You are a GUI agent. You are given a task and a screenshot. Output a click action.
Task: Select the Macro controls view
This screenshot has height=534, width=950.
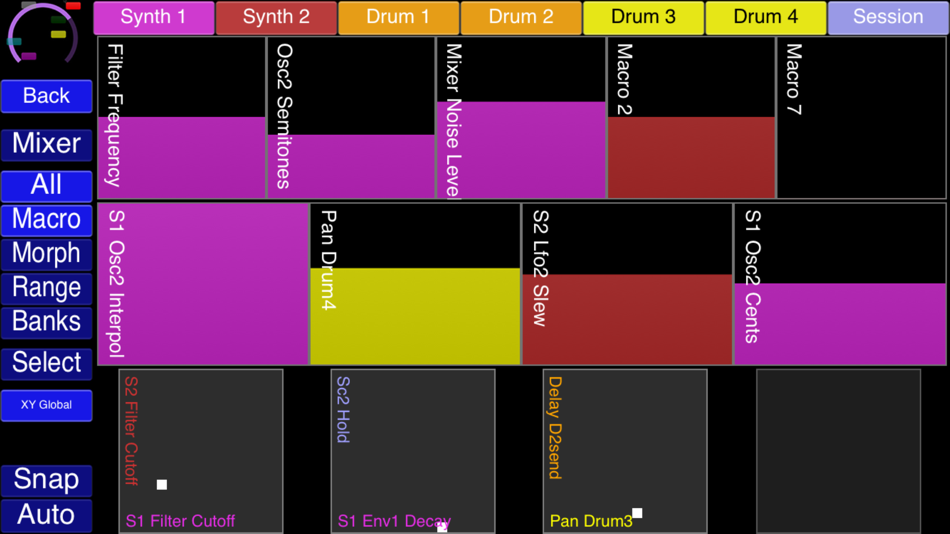(x=47, y=220)
